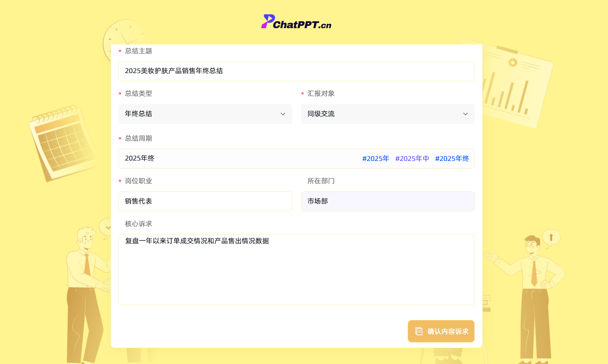Select the #2025年中 quick tag
Screen dimensions: 608x364
pos(412,159)
